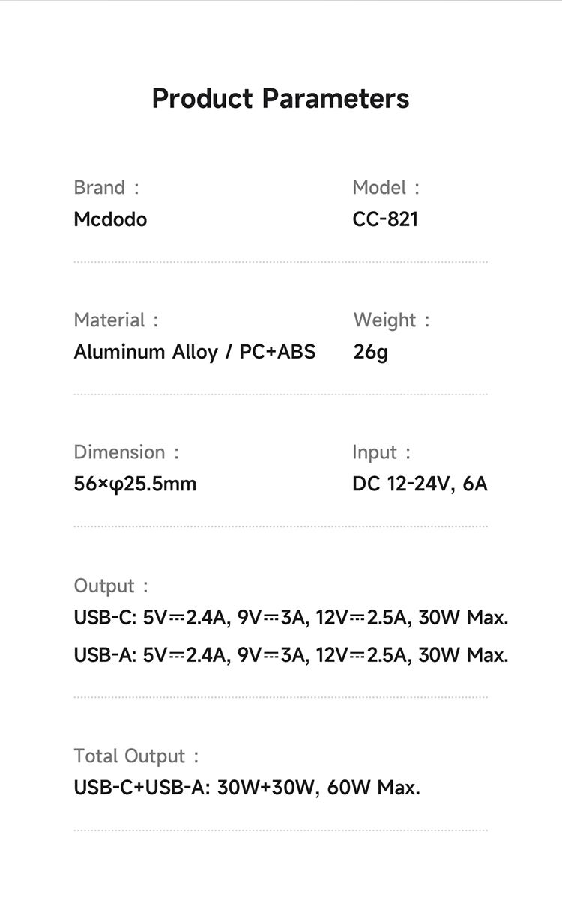This screenshot has height=924, width=562.
Task: Click the USB-C+USB-A 60W Max. line
Action: click(247, 788)
